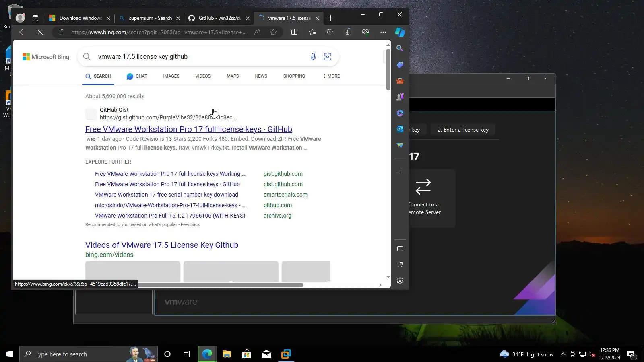Select the VIDEOS tab on Bing
644x362 pixels.
203,76
